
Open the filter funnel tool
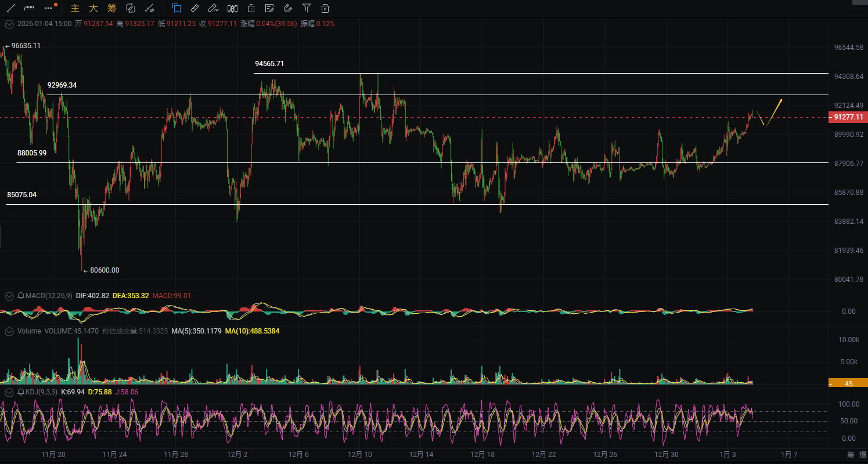click(307, 8)
